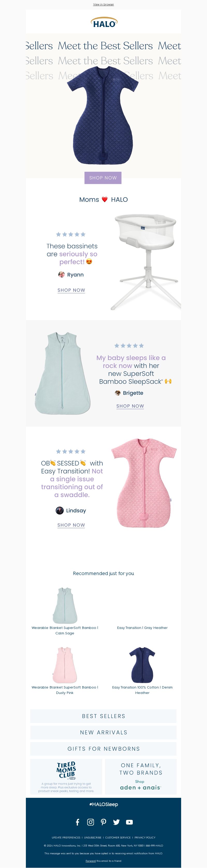Image resolution: width=207 pixels, height=868 pixels.
Task: Shop aden + anais brand banner
Action: point(141,777)
